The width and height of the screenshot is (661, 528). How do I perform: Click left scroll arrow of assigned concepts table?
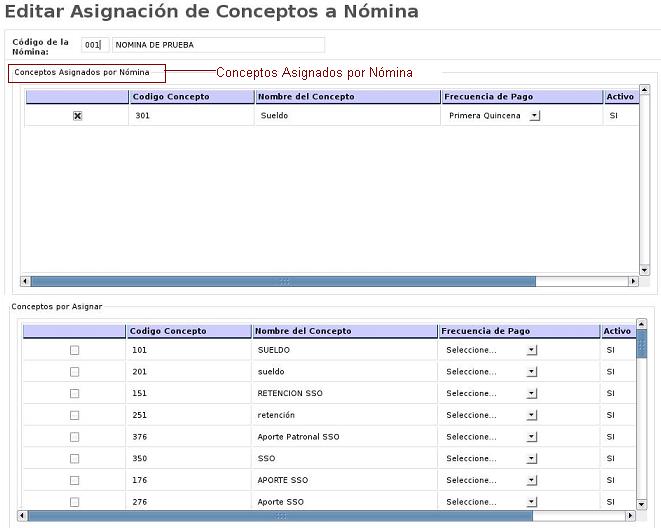click(26, 282)
